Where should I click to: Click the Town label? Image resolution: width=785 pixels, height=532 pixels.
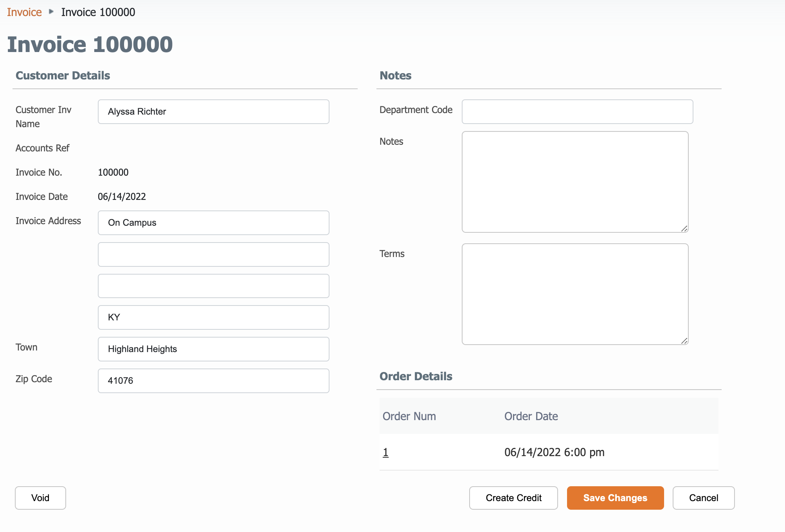(x=27, y=347)
